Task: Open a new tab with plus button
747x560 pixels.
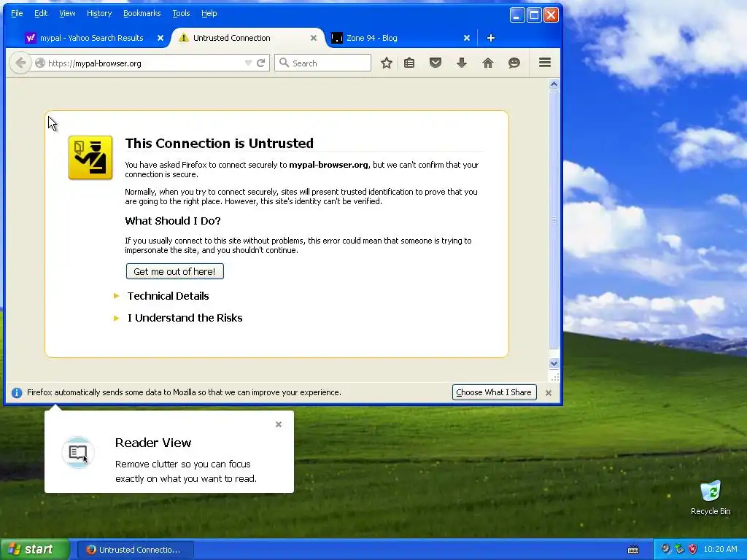Action: (491, 38)
